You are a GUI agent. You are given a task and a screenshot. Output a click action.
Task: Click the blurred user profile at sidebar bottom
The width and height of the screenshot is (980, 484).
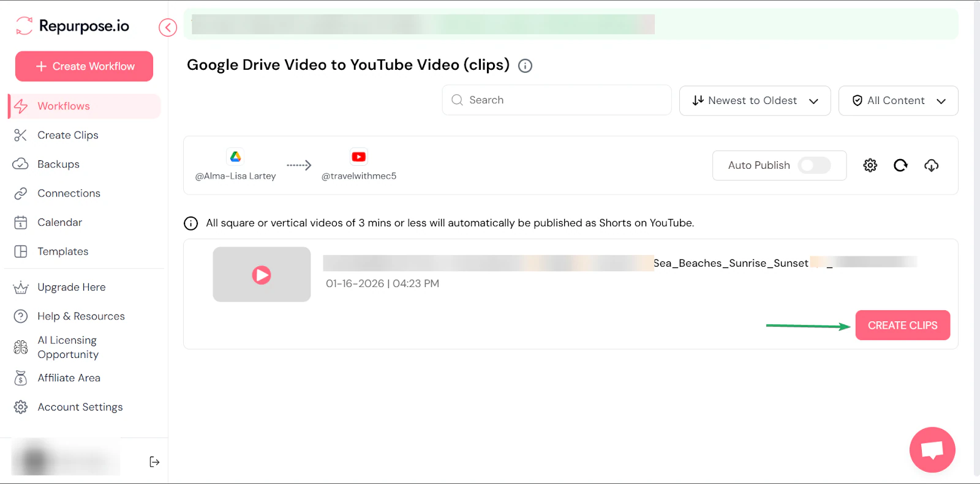click(x=66, y=458)
